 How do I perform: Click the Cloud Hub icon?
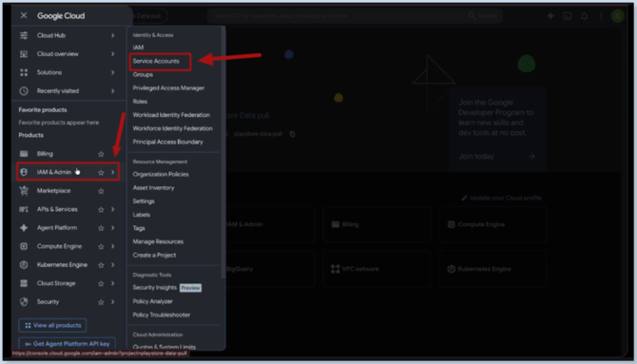pyautogui.click(x=24, y=35)
